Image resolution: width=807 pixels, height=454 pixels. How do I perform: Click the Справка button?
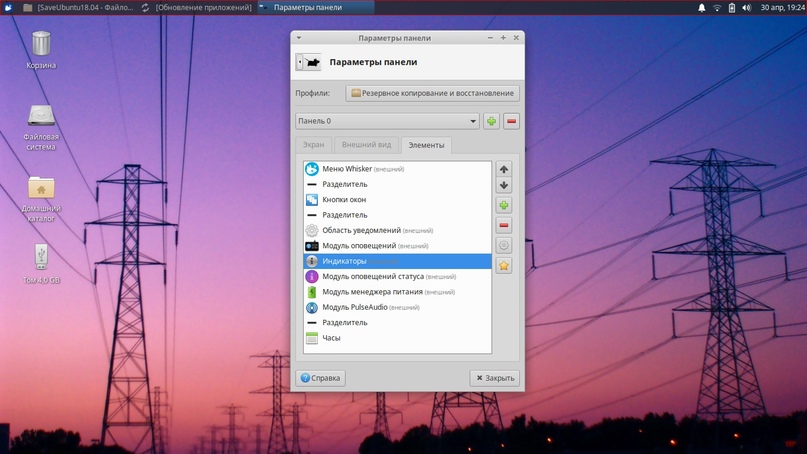point(320,378)
